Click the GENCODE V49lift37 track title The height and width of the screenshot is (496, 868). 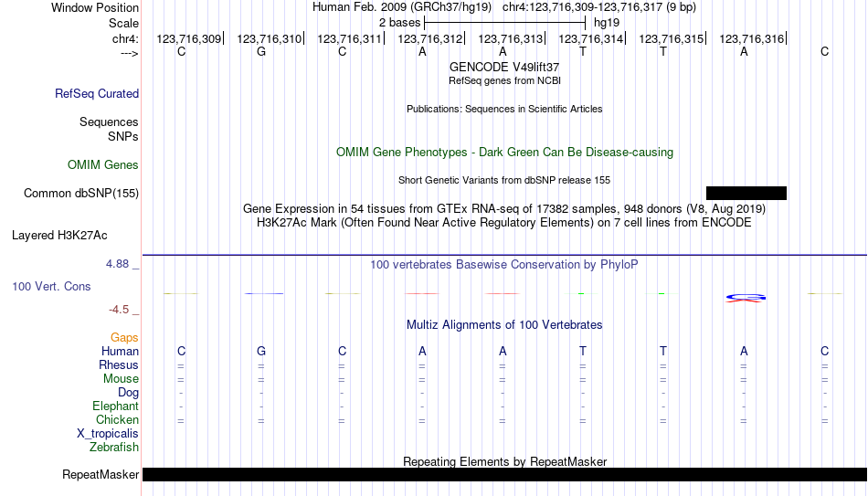[x=504, y=67]
